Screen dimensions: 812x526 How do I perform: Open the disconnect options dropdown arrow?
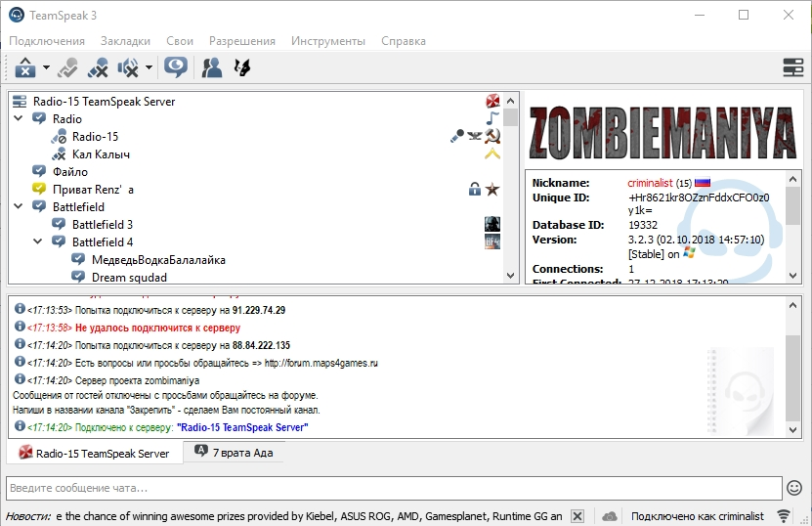coord(46,67)
